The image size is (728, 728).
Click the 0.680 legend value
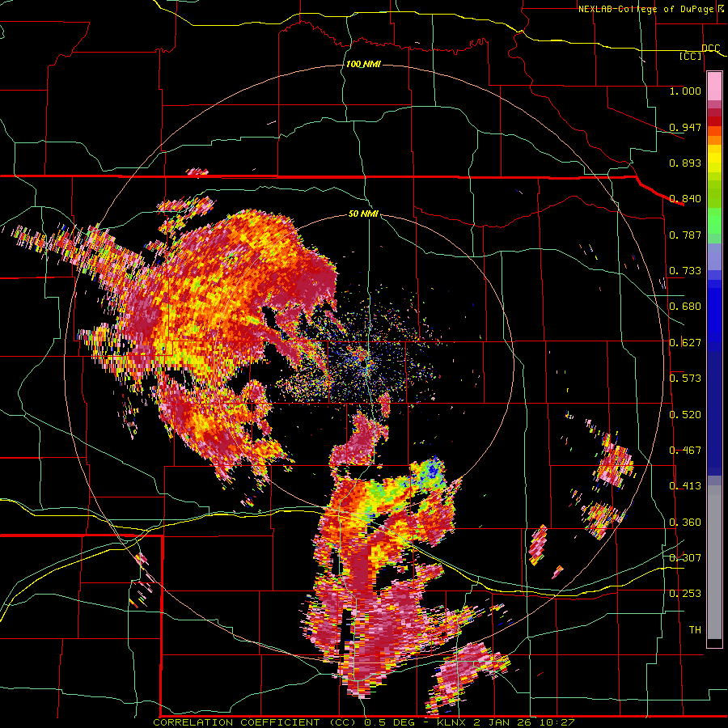tap(685, 307)
